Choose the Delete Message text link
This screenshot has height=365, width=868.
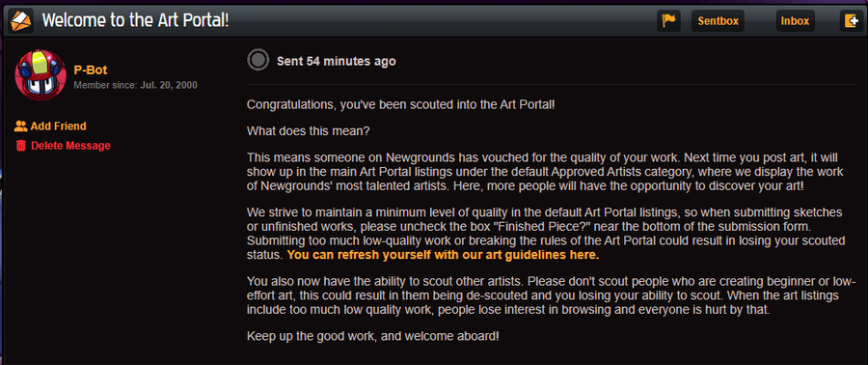click(70, 146)
